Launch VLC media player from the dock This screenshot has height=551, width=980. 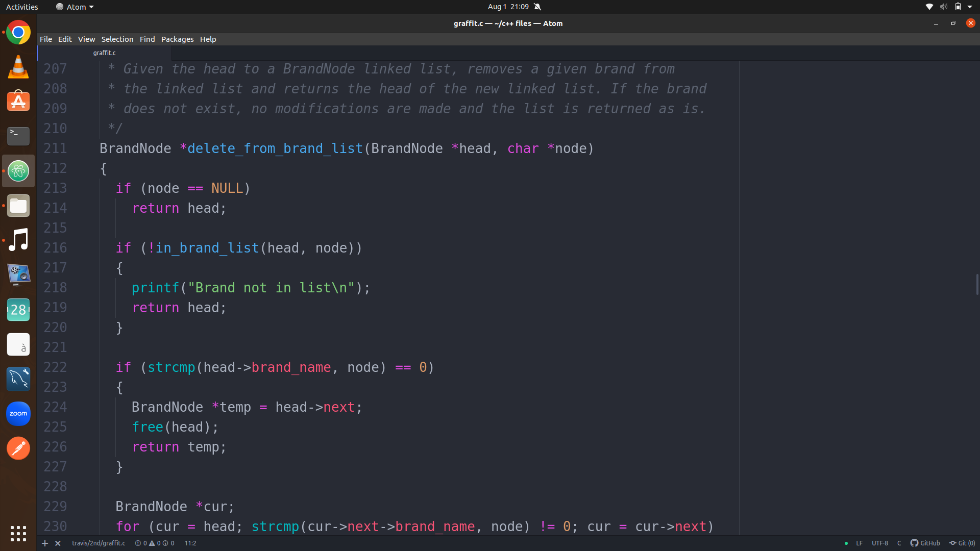pyautogui.click(x=18, y=67)
